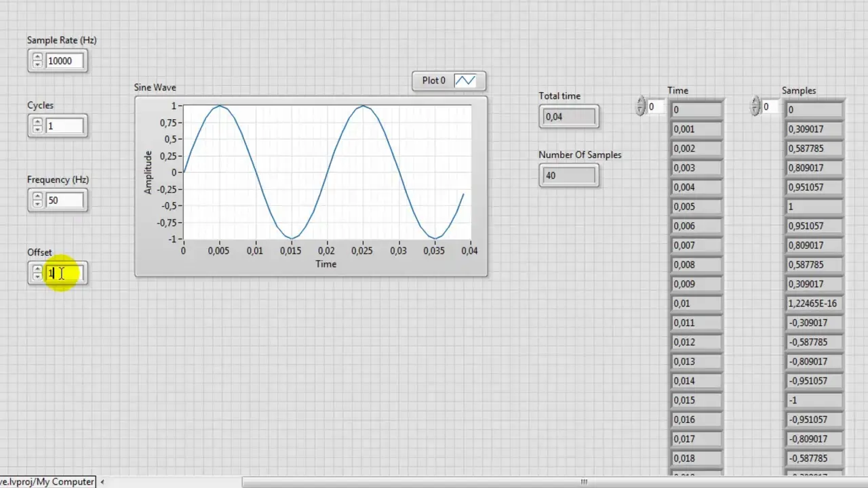Screen dimensions: 868x488
Task: Increment Frequency (Hz) with its up arrow
Action: pos(37,196)
